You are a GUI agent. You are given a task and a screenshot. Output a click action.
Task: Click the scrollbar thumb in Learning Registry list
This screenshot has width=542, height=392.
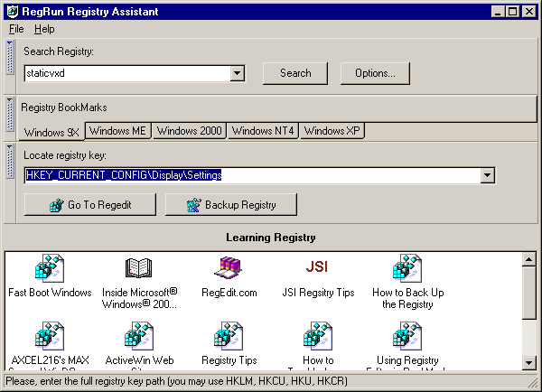pos(528,294)
